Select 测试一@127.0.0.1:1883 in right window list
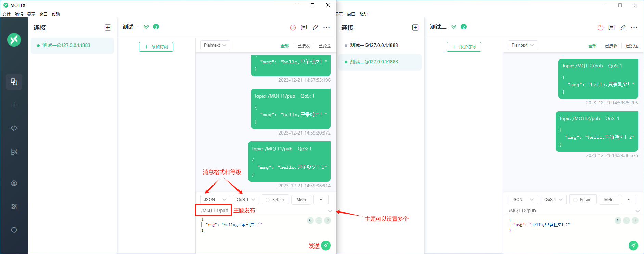Screen dimensions: 644x254 point(380,46)
